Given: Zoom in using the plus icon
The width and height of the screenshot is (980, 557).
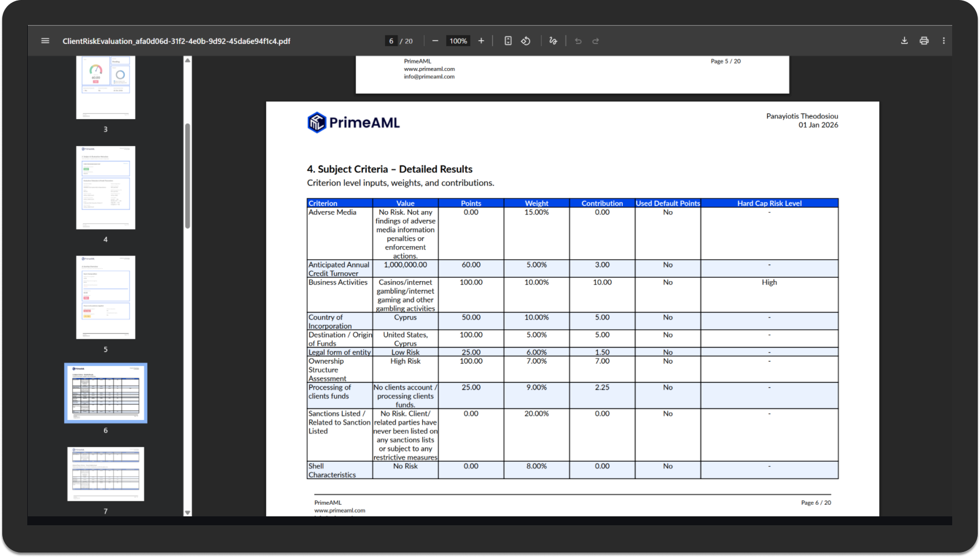Looking at the screenshot, I should (481, 40).
